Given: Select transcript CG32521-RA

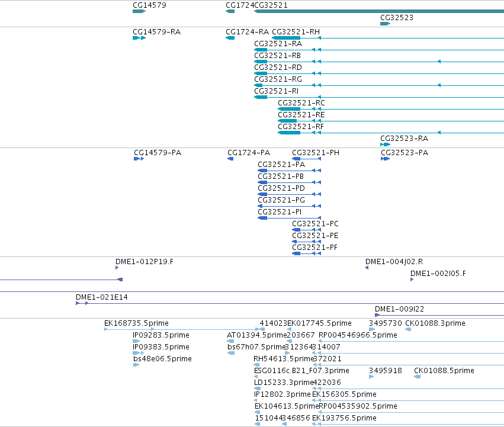Looking at the screenshot, I should 278,44.
